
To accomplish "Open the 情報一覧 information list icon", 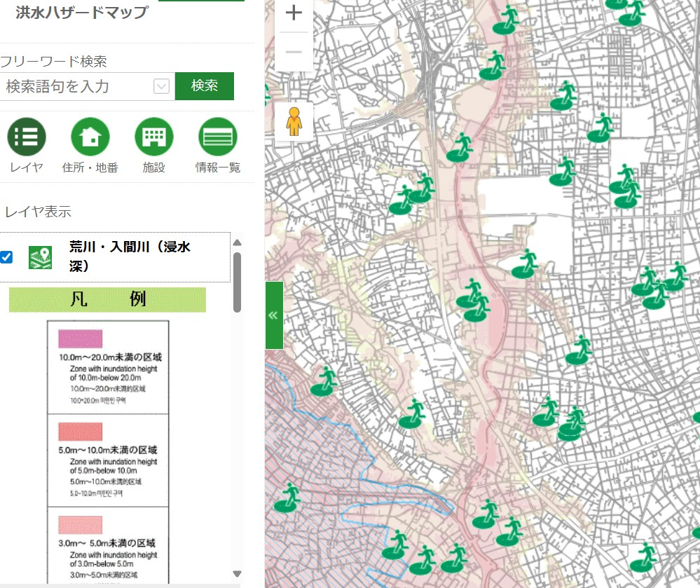I will click(218, 137).
